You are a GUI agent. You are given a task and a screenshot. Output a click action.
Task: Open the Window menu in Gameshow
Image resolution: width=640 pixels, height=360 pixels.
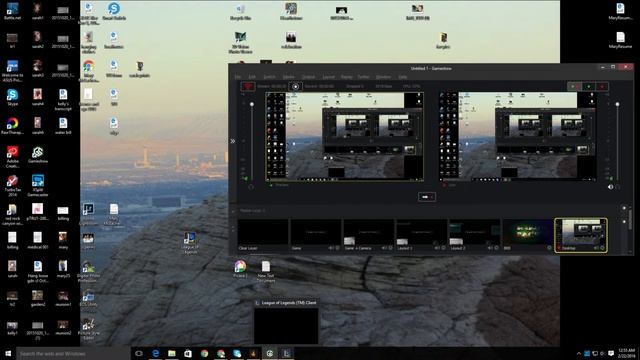pyautogui.click(x=383, y=77)
